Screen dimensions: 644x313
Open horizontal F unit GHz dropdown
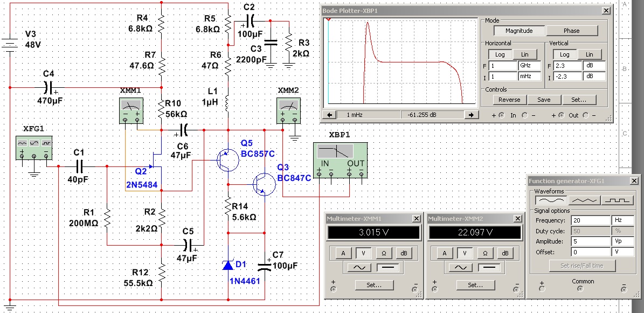pyautogui.click(x=529, y=66)
